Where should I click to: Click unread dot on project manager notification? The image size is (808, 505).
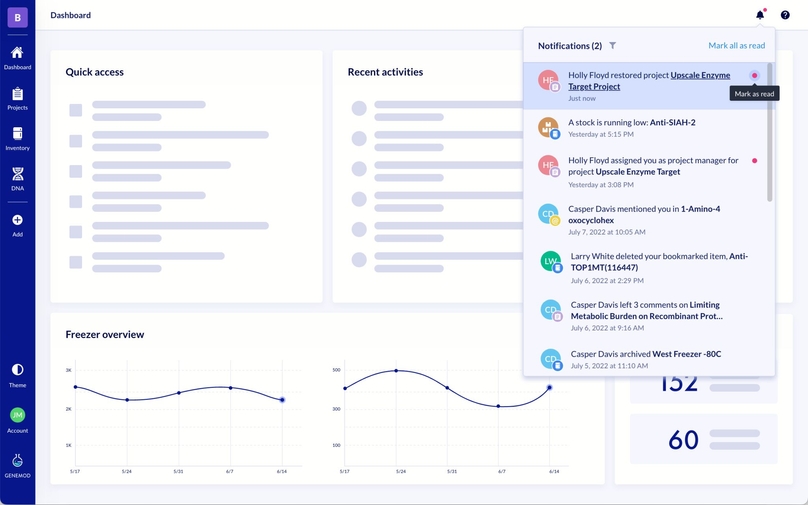point(754,161)
